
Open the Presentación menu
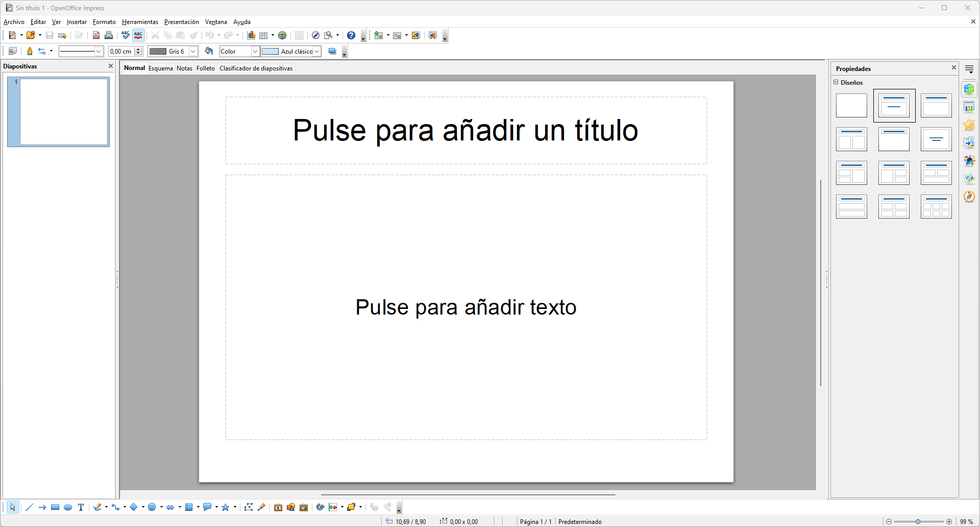click(181, 22)
